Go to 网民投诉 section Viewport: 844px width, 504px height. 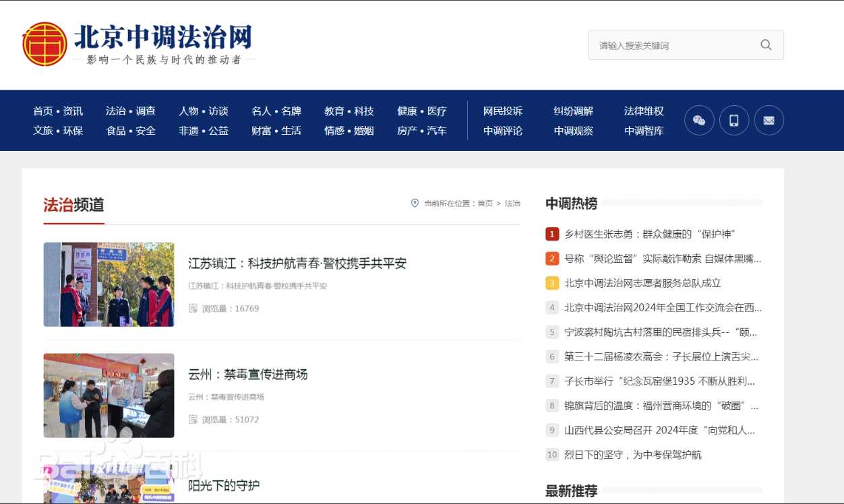[503, 111]
